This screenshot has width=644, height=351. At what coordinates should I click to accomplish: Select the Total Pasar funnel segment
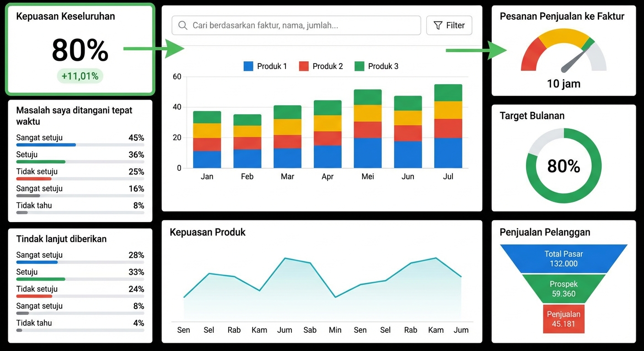pyautogui.click(x=563, y=259)
